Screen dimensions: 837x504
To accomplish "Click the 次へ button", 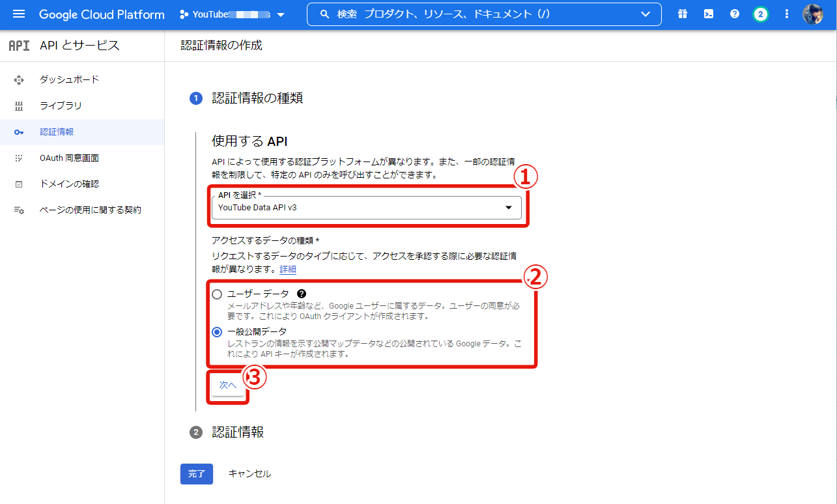I will (228, 385).
